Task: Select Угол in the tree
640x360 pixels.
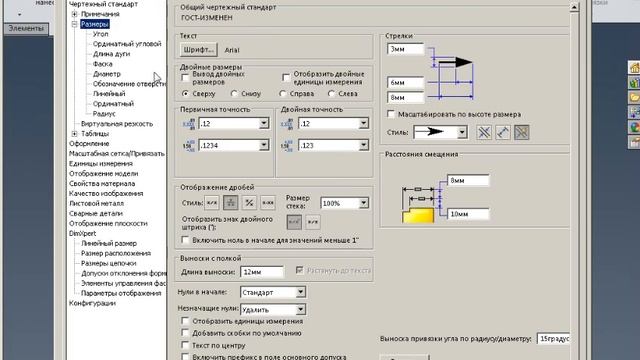Action: pos(100,34)
